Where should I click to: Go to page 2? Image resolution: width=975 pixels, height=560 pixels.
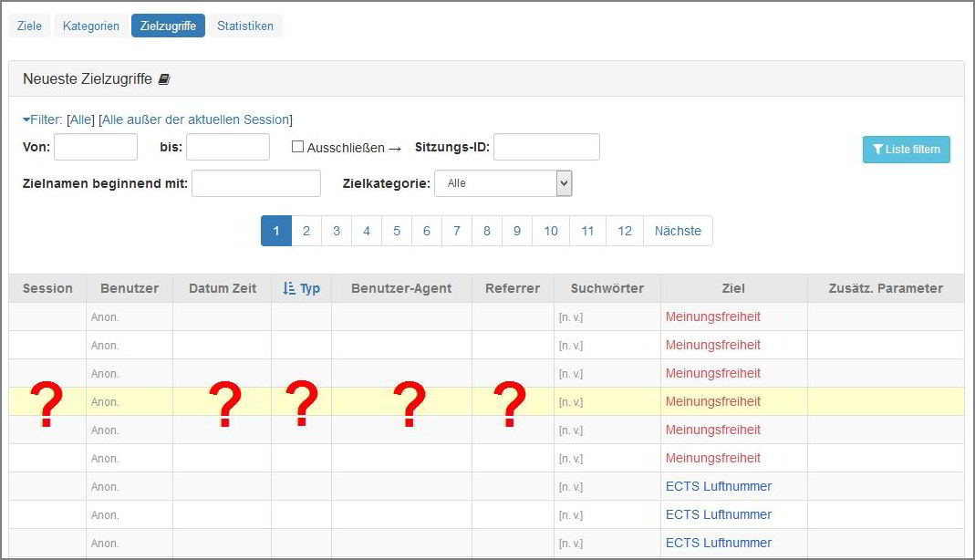[306, 231]
